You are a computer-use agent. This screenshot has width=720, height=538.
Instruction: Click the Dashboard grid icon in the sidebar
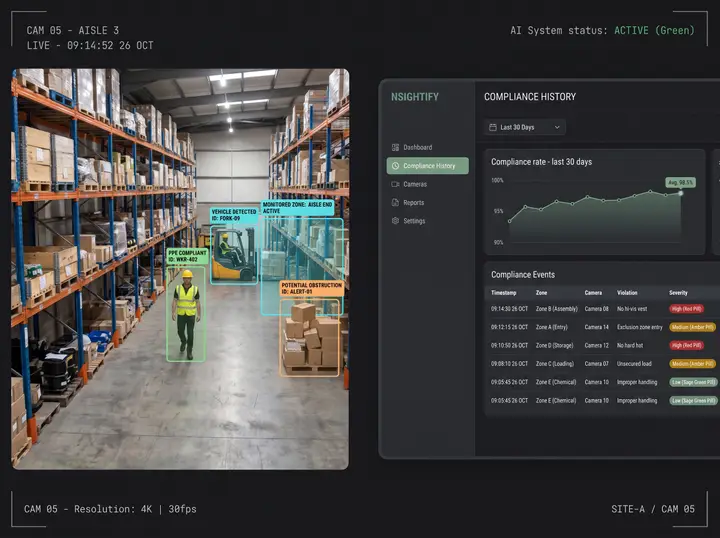pyautogui.click(x=395, y=147)
